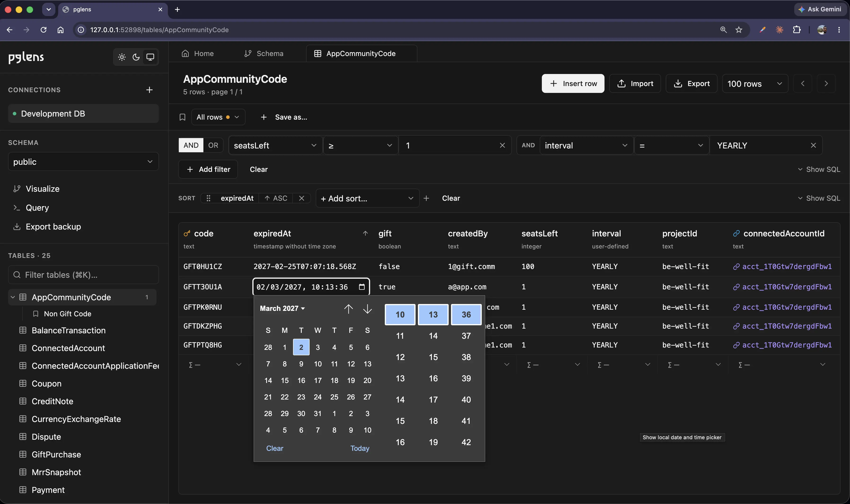Screen dimensions: 850x504
Task: Add a new connection plus icon
Action: (x=149, y=90)
